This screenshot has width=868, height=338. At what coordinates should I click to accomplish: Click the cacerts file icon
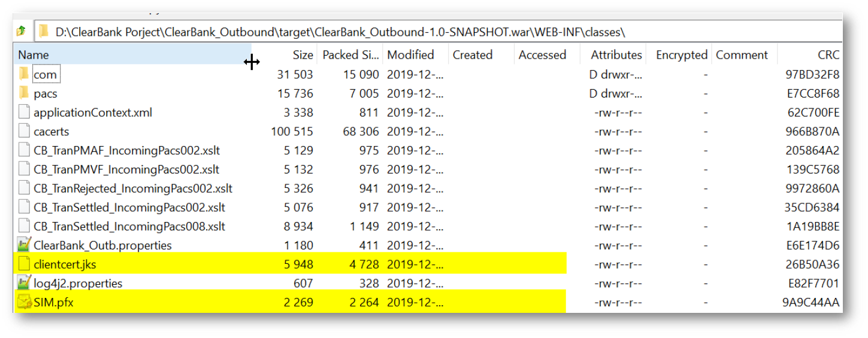pos(24,132)
